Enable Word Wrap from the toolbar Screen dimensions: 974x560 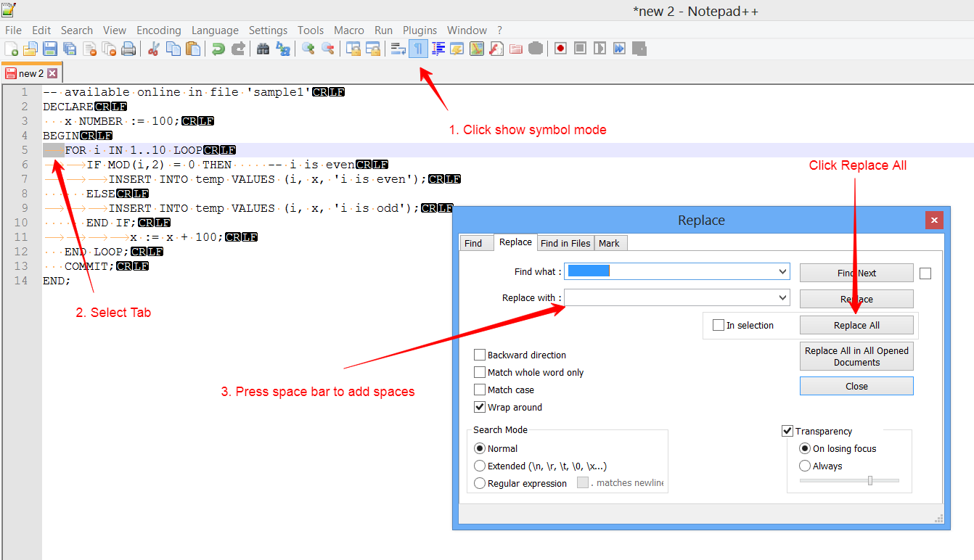click(397, 48)
